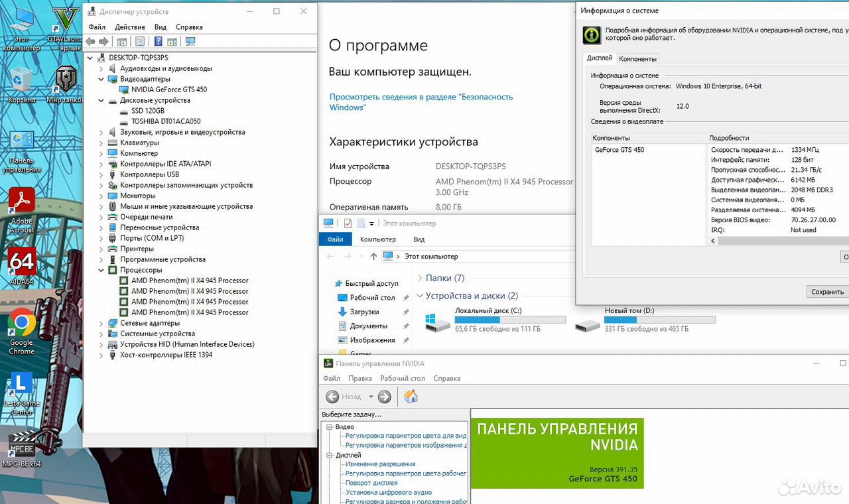Collapse the Дисковые устройства category
The image size is (849, 504).
click(x=101, y=100)
